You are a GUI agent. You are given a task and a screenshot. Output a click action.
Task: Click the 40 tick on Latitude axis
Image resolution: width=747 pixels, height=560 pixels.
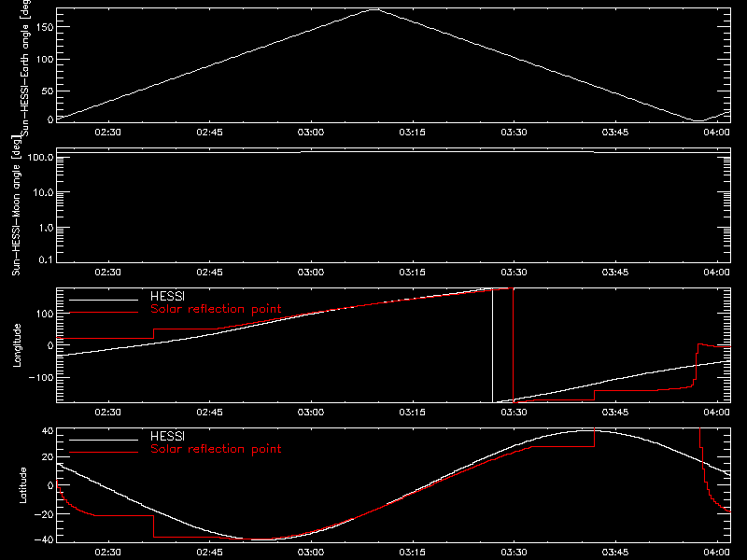(48, 431)
